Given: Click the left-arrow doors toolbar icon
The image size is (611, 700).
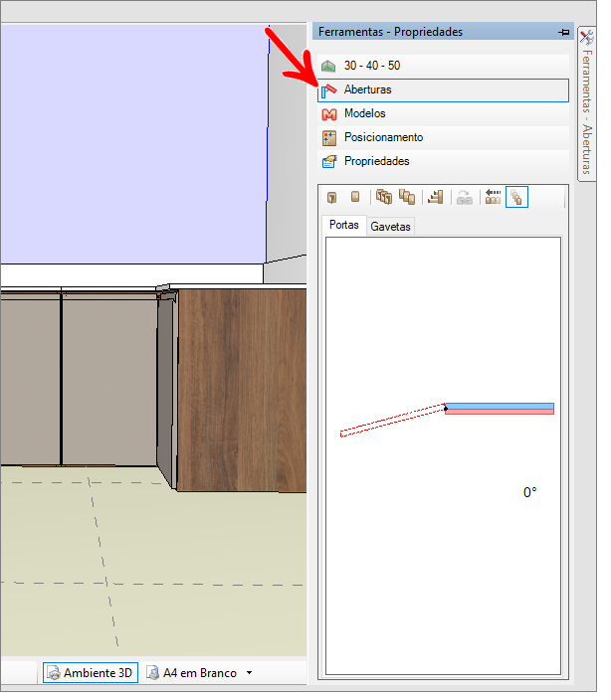Looking at the screenshot, I should tap(493, 197).
